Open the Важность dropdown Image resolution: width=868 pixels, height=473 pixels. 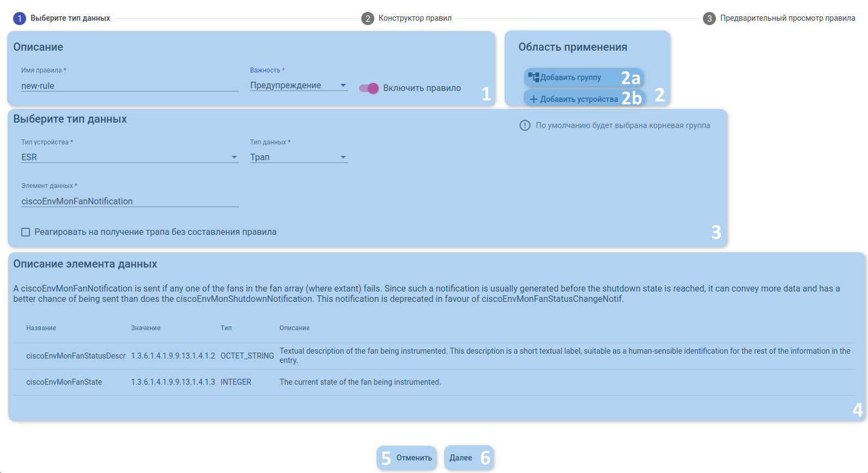[299, 86]
